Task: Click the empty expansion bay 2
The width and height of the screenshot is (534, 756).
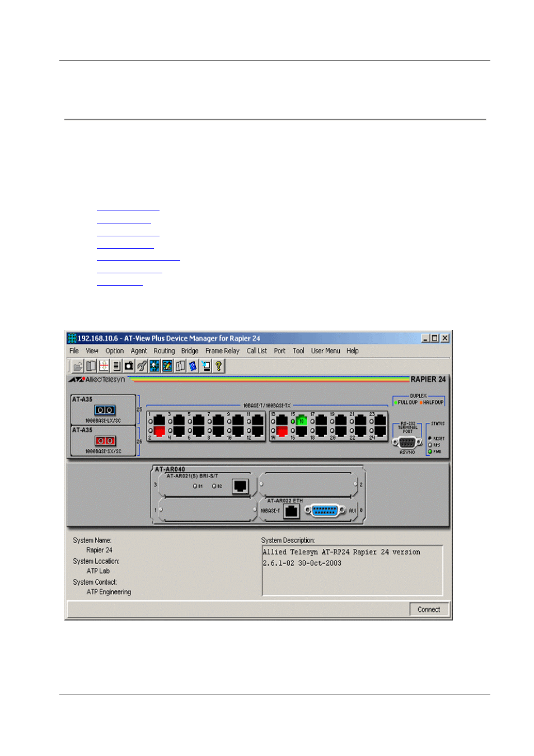Action: coord(308,484)
